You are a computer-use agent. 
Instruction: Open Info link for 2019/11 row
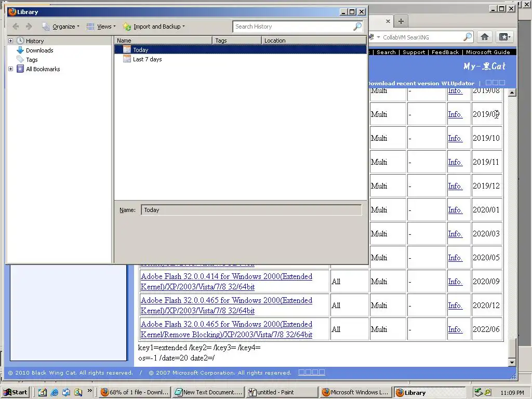point(455,162)
